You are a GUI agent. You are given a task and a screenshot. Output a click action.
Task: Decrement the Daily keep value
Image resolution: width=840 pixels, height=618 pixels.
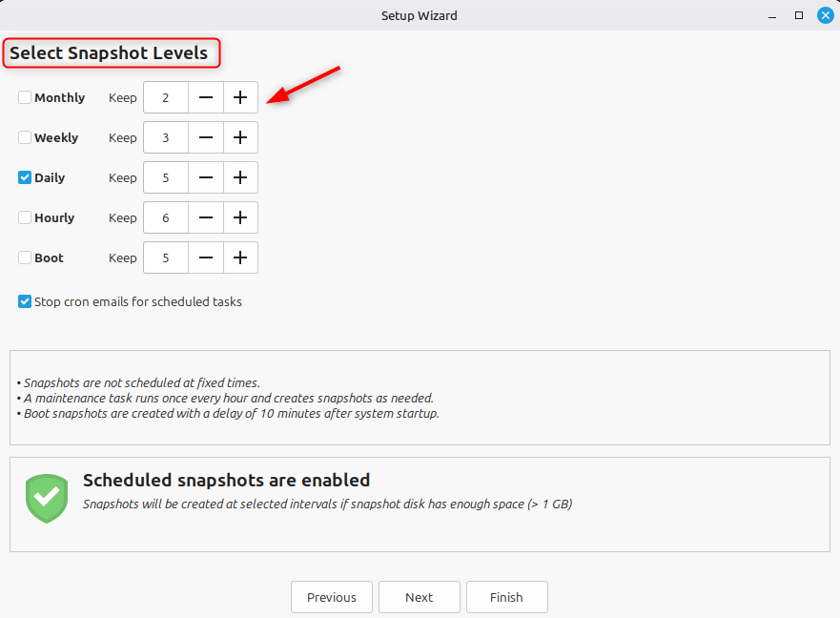pyautogui.click(x=206, y=177)
